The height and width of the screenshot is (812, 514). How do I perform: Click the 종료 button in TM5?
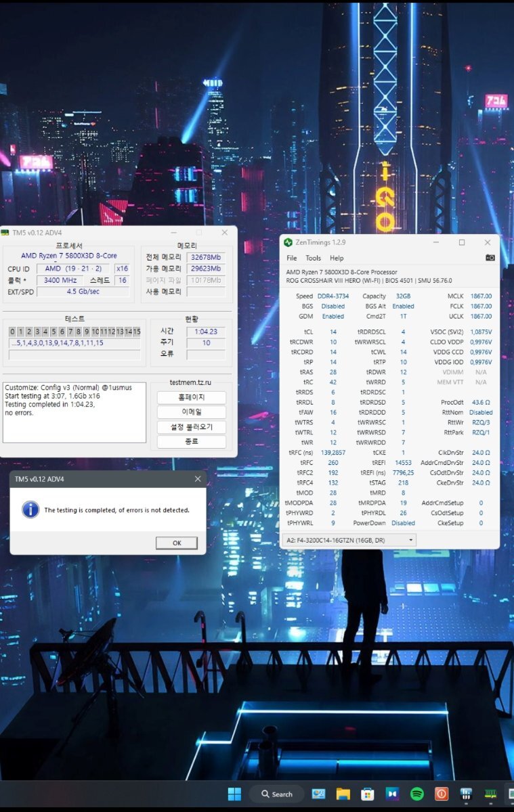tap(192, 442)
